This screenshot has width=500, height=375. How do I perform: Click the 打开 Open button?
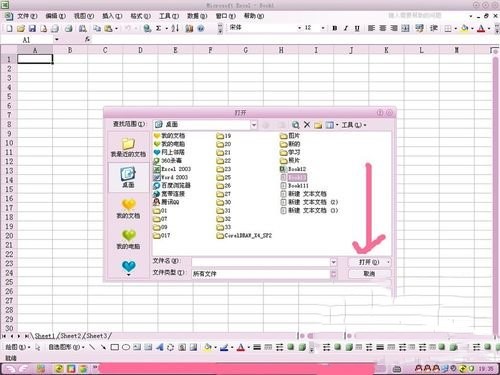tap(369, 262)
